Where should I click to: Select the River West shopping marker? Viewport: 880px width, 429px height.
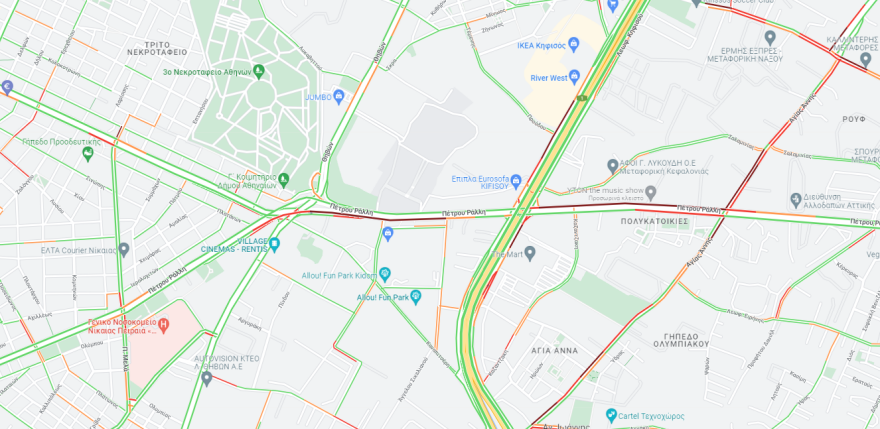574,76
